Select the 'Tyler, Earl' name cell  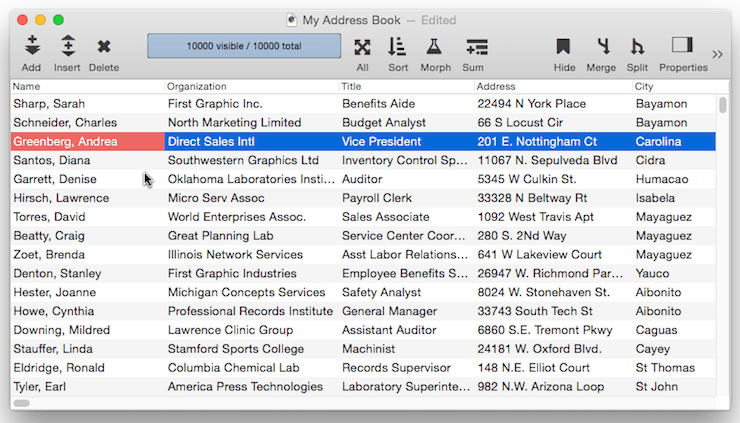[x=87, y=387]
